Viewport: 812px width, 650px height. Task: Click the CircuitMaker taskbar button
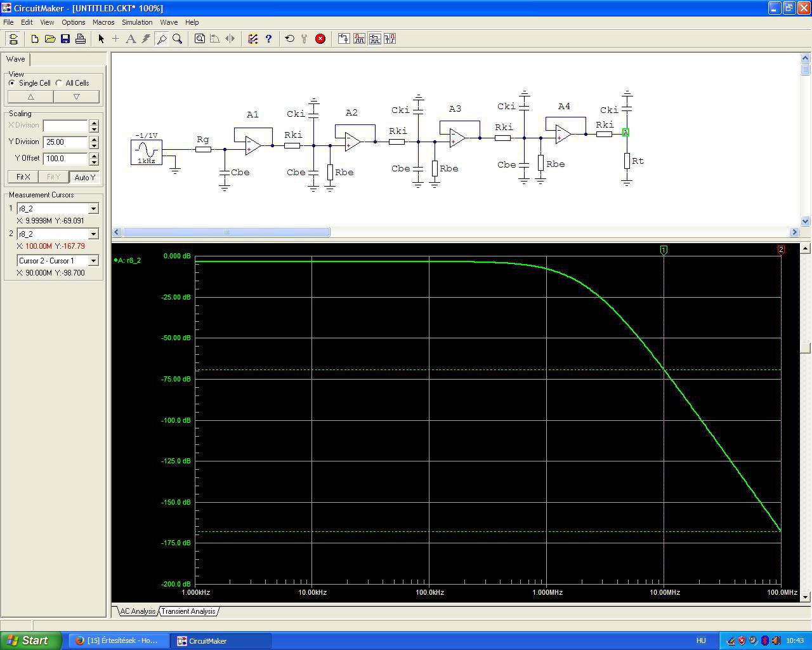(220, 640)
